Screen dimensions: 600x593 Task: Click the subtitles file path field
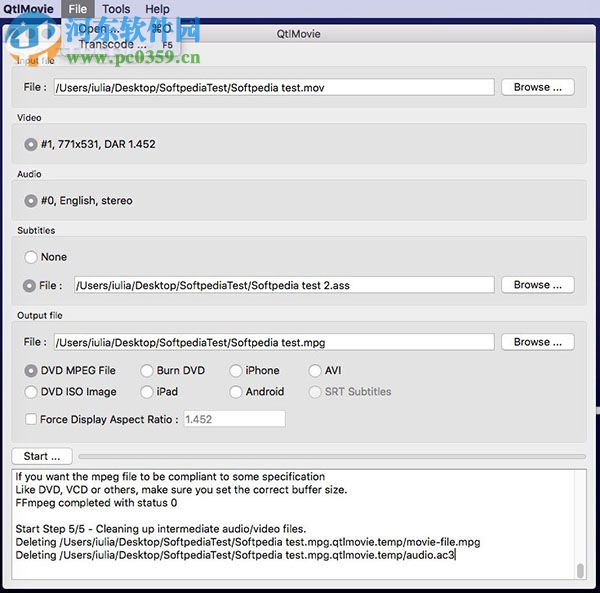tap(284, 285)
